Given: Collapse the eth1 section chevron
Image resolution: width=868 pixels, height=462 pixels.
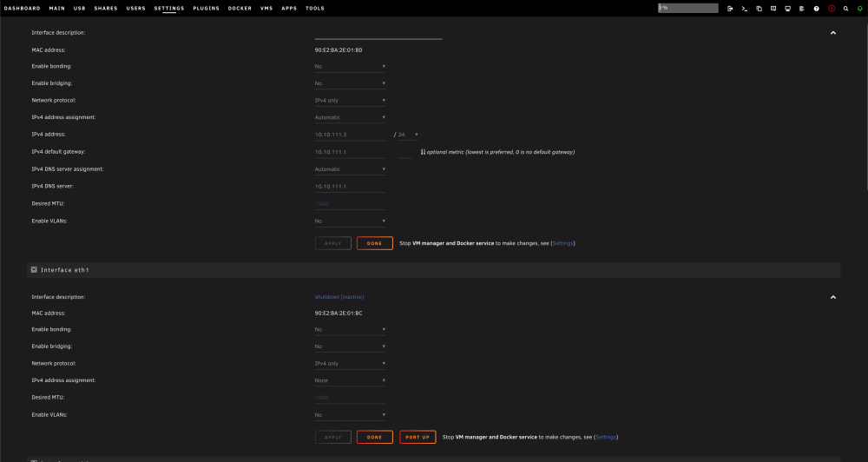Looking at the screenshot, I should click(832, 297).
